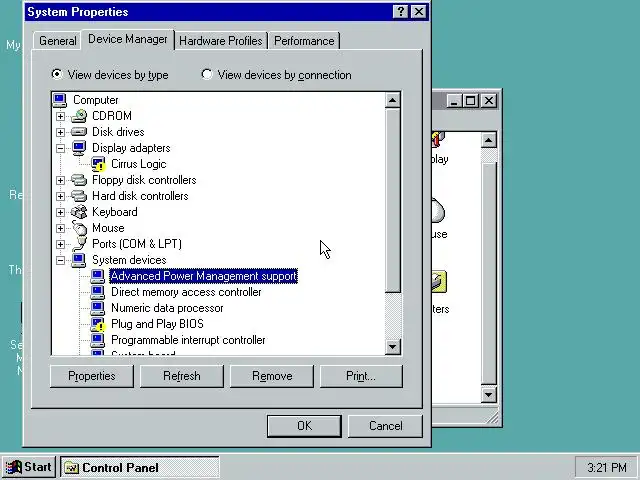Screen dimensions: 640x480
Task: Select Programmable interrupt controller entry
Action: [x=188, y=340]
